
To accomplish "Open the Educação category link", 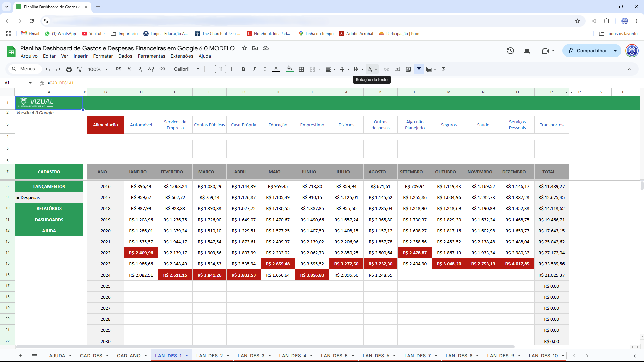I will 278,125.
